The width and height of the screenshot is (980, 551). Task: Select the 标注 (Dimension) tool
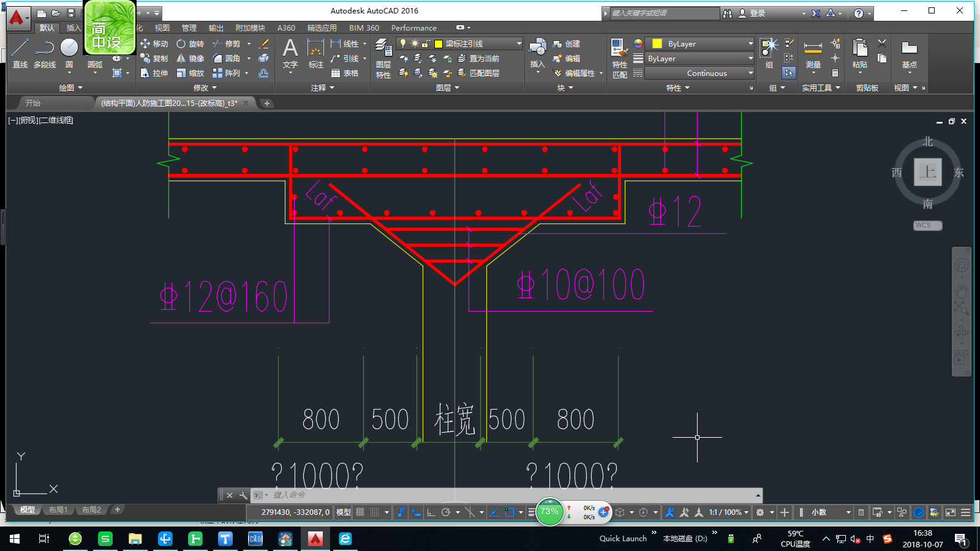coord(315,53)
